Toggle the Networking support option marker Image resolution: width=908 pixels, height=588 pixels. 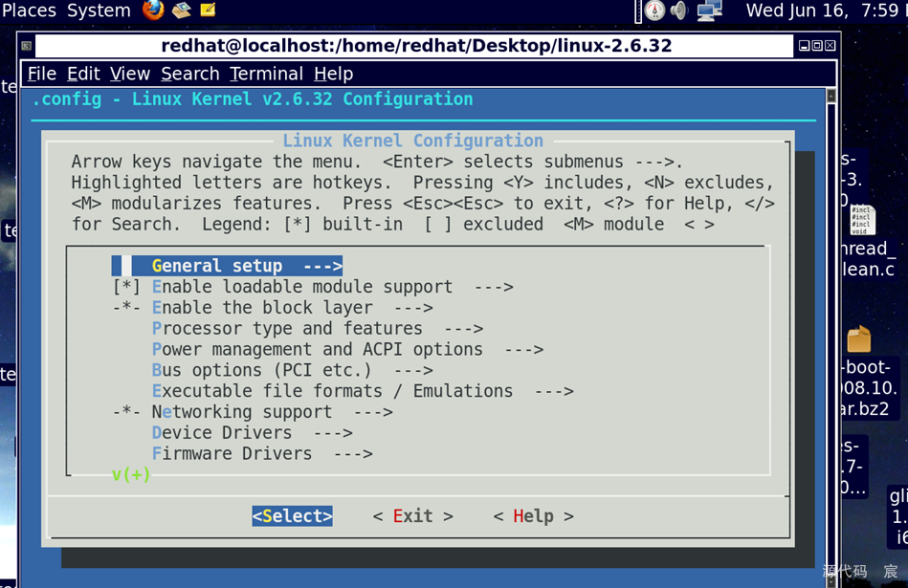(126, 411)
